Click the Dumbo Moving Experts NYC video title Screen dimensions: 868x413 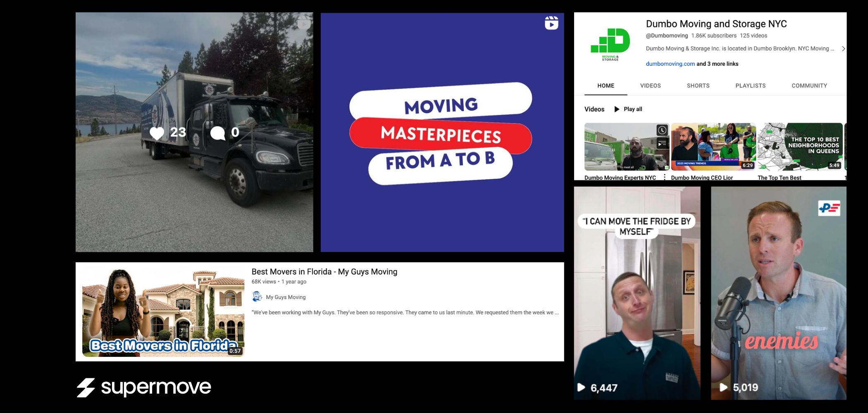click(x=620, y=178)
